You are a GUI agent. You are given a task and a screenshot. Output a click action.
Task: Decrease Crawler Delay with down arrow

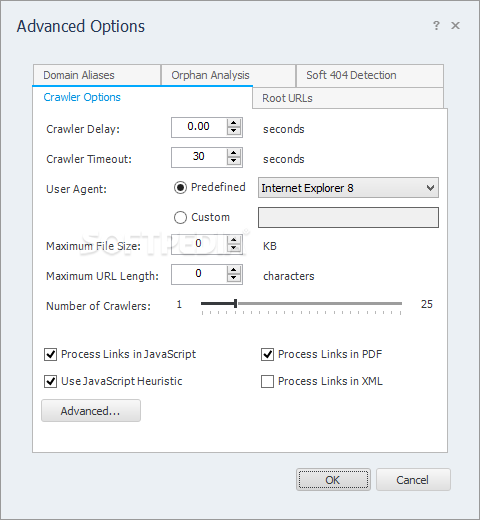pos(234,131)
